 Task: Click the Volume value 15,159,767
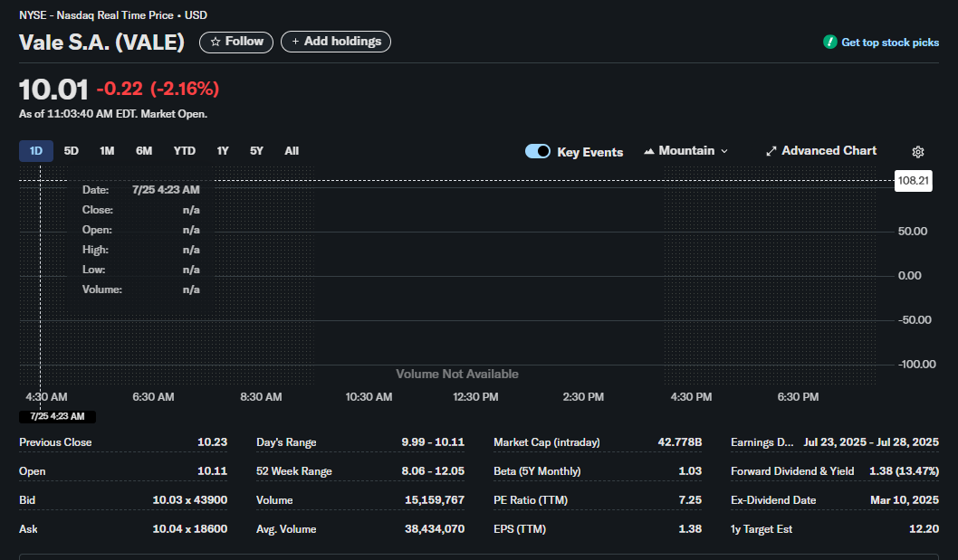(x=435, y=499)
